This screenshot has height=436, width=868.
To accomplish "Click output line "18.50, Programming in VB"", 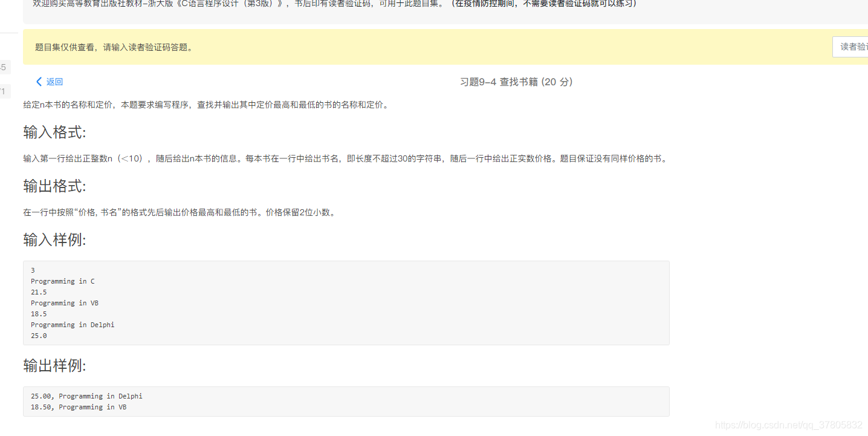I will [79, 407].
